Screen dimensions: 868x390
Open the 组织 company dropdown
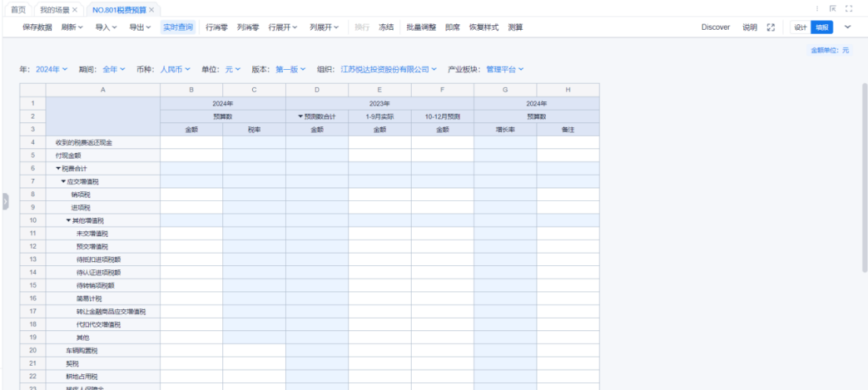pyautogui.click(x=389, y=69)
